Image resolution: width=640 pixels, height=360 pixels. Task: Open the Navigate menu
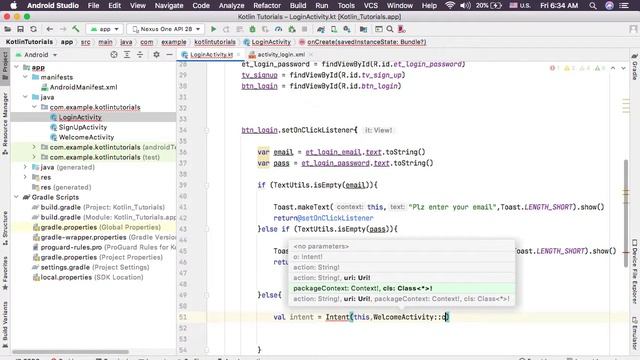coord(169,6)
